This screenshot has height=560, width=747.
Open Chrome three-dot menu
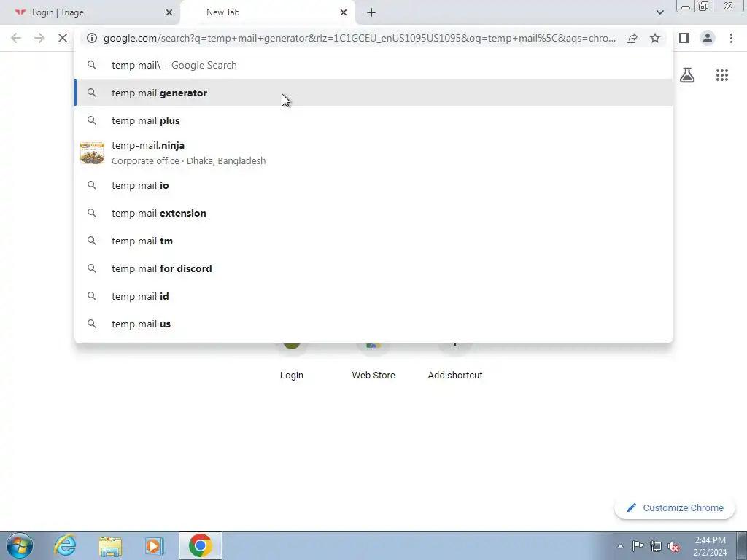point(731,38)
